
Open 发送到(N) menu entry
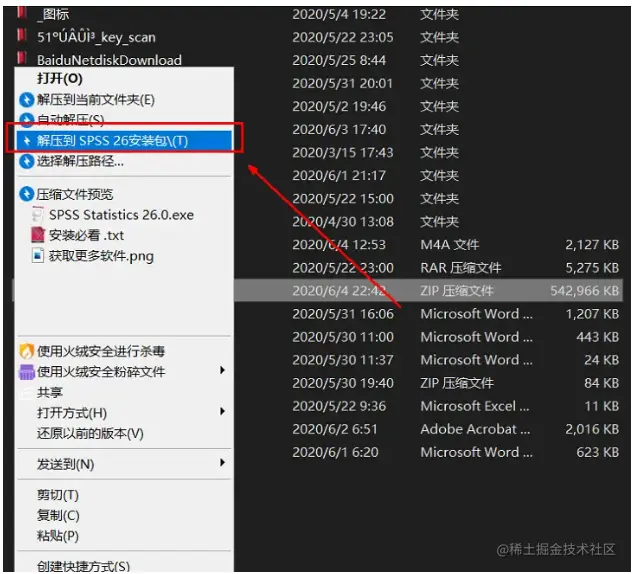(65, 465)
